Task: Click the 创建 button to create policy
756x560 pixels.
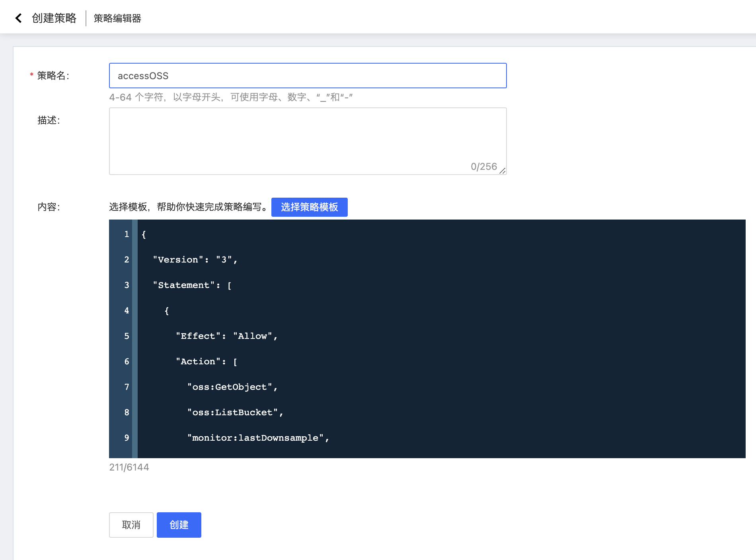Action: click(179, 525)
